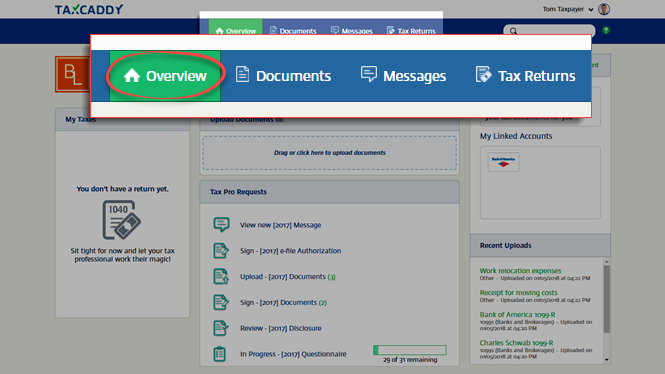Viewport: 665px width, 374px height.
Task: Click the green help question mark icon
Action: pos(606,30)
